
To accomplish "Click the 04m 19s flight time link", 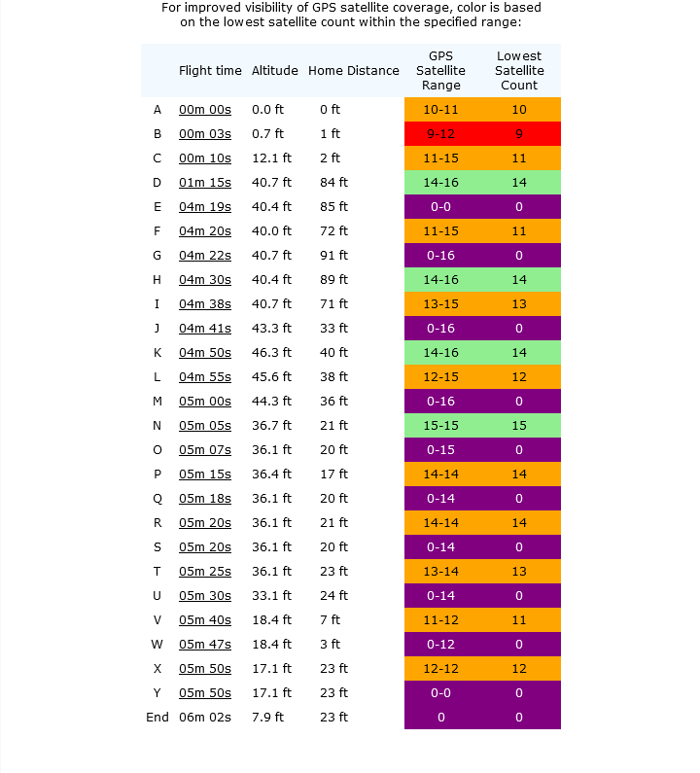I will [x=204, y=206].
